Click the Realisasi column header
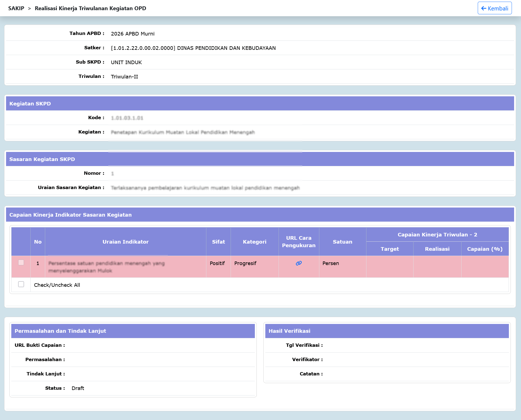This screenshot has height=420, width=521. pos(437,249)
